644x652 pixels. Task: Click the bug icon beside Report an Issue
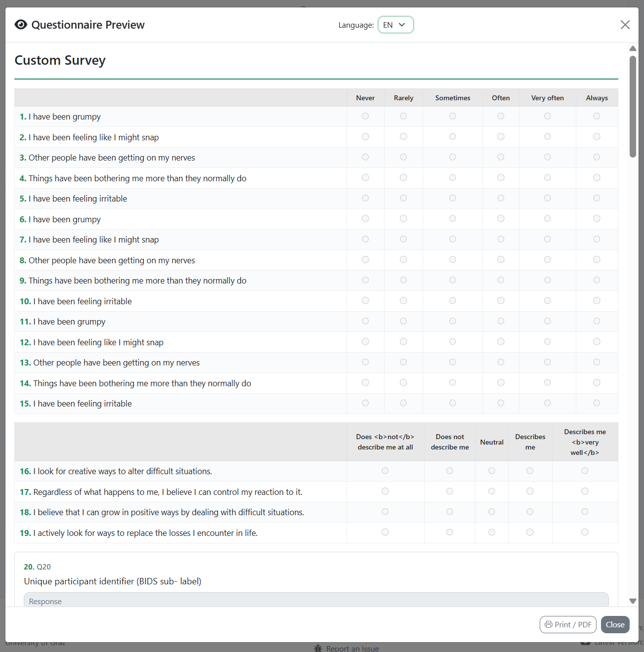(318, 648)
